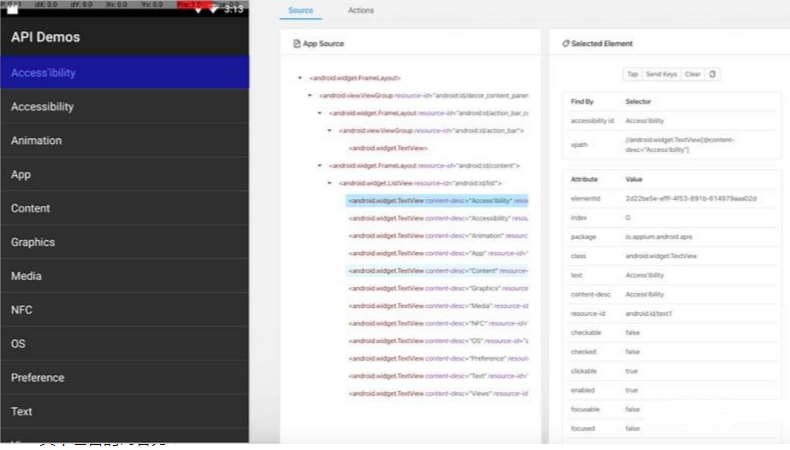The width and height of the screenshot is (790, 450).
Task: Tap Accessibility in the API Demos list
Action: pyautogui.click(x=124, y=107)
